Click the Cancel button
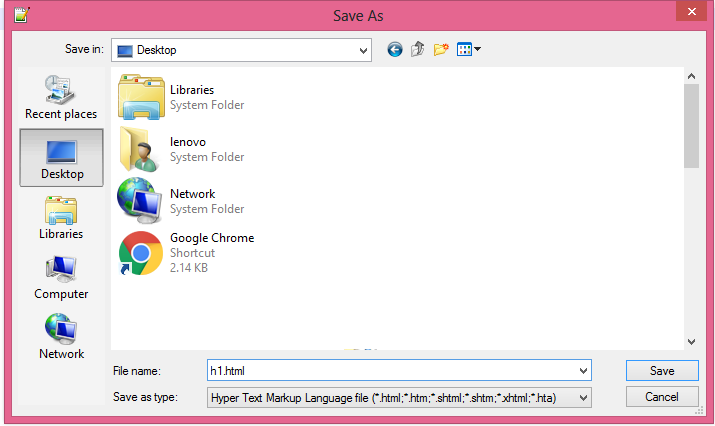 click(x=662, y=397)
